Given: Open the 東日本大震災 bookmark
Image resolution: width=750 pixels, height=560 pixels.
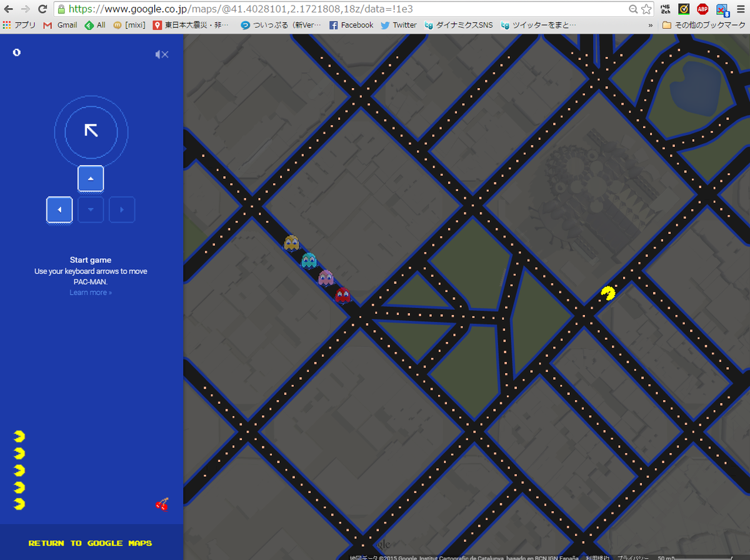Looking at the screenshot, I should coord(191,25).
